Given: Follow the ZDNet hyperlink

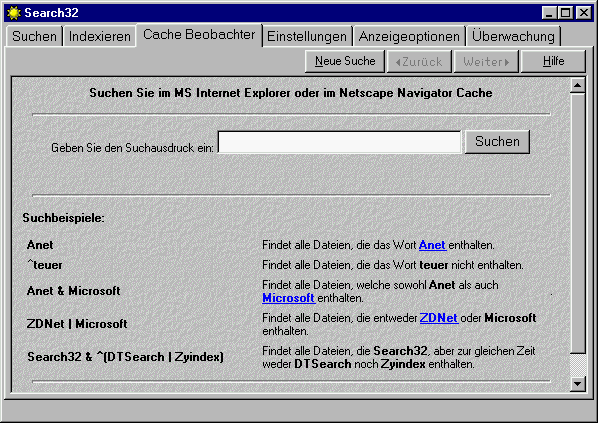Looking at the screenshot, I should pyautogui.click(x=439, y=318).
